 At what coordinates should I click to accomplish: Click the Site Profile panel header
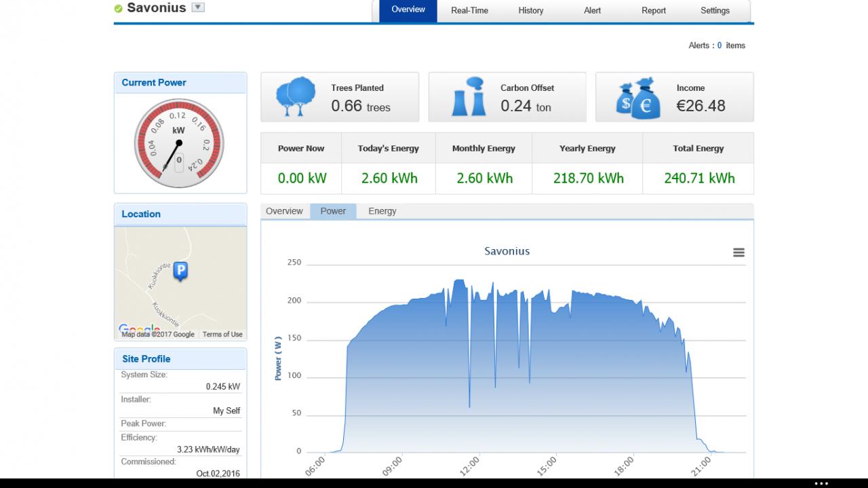point(180,359)
